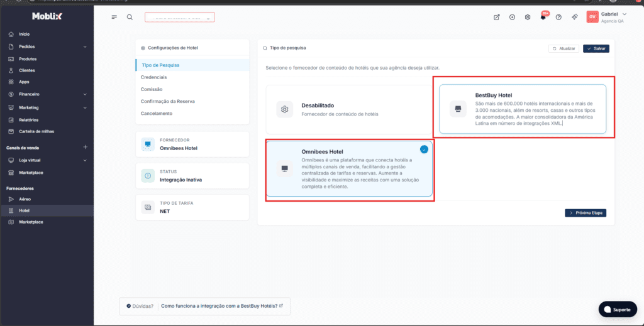644x326 pixels.
Task: Go to Marketplace under Canais de venda
Action: [x=31, y=173]
